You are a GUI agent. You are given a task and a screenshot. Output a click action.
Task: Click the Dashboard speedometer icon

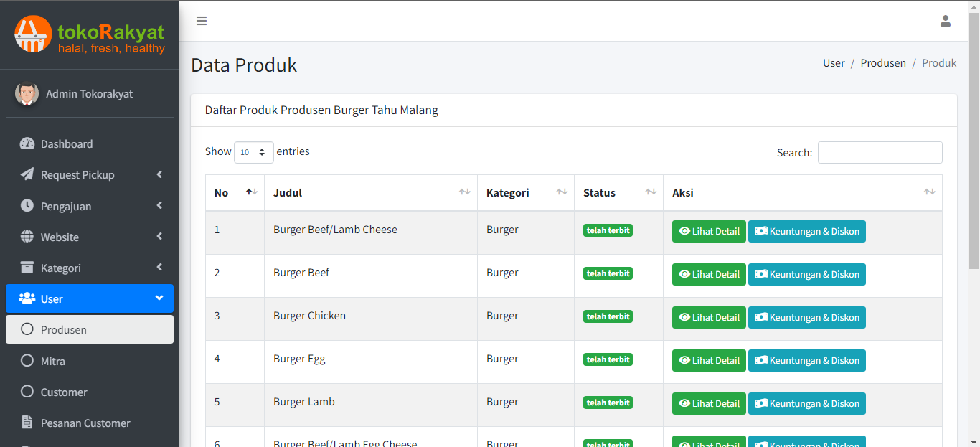[x=27, y=143]
